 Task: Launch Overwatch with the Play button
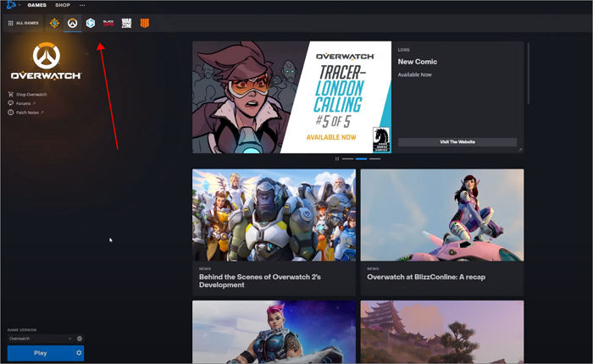click(x=40, y=353)
